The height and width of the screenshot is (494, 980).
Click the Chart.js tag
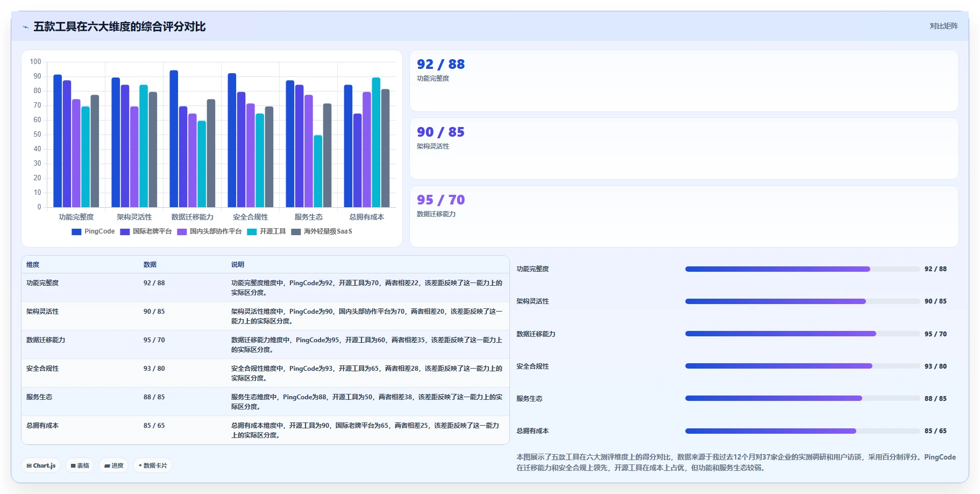tap(41, 465)
